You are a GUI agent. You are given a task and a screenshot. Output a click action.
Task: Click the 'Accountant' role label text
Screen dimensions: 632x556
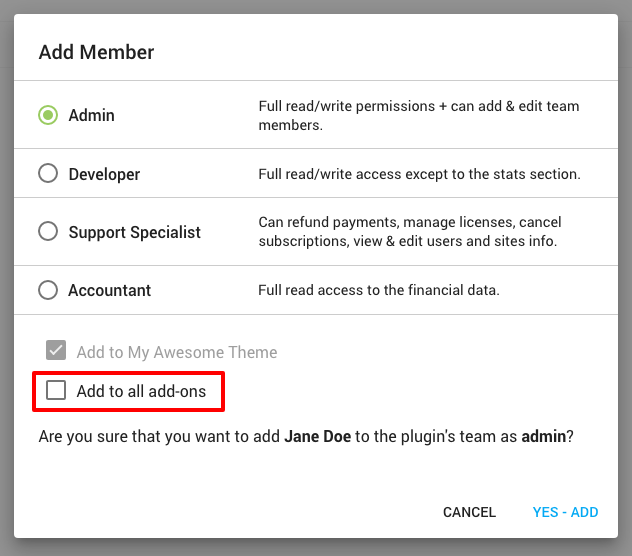point(109,290)
